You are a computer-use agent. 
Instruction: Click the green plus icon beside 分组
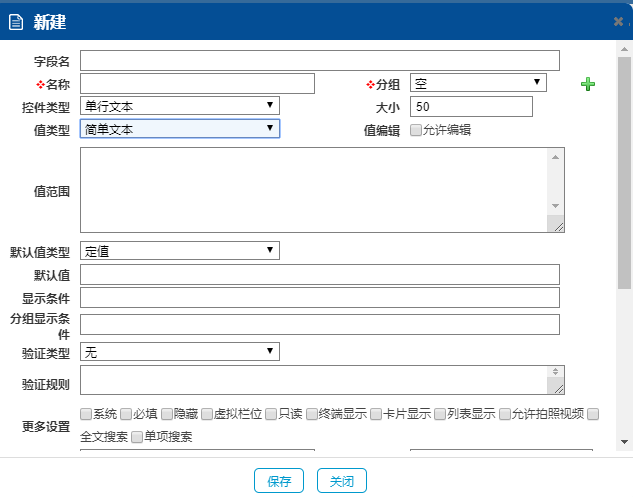click(588, 84)
